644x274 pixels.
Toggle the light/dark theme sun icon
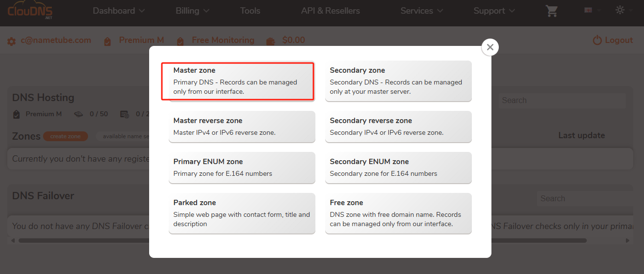(620, 10)
